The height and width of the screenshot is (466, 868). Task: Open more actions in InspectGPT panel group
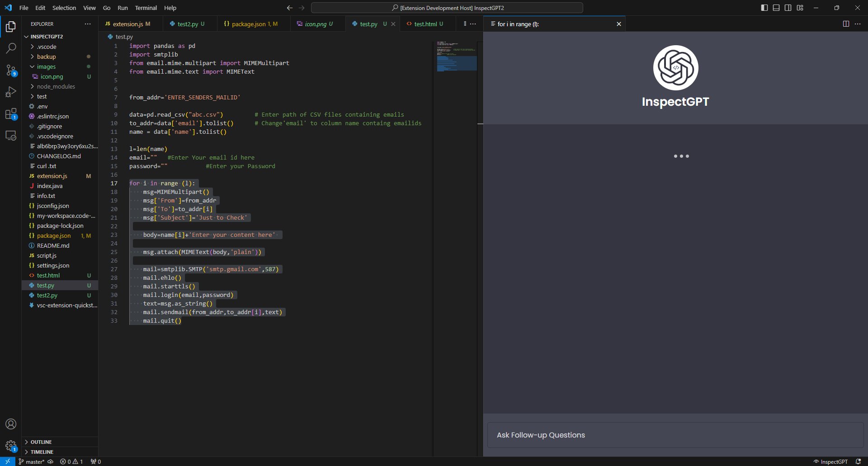(x=858, y=24)
